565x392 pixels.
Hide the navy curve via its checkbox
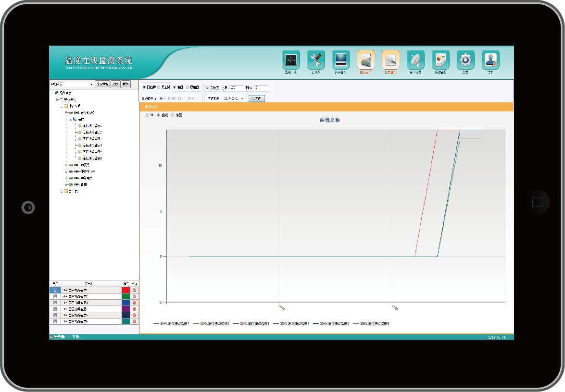click(55, 315)
